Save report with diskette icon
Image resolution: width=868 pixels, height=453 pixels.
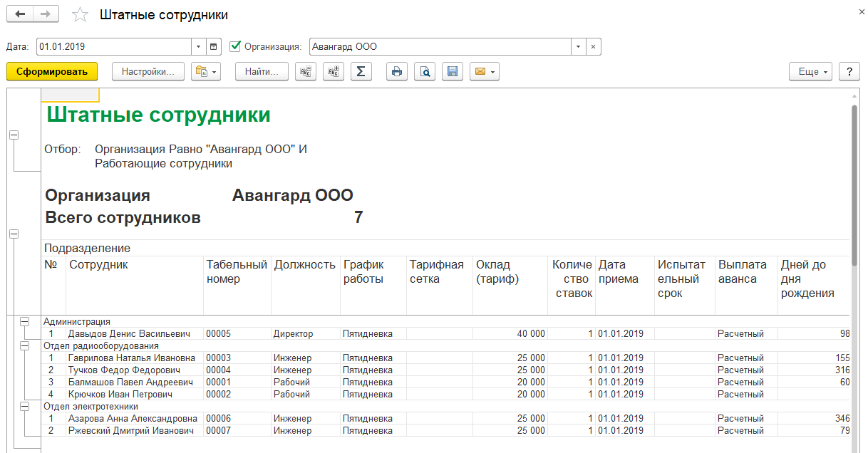[451, 71]
